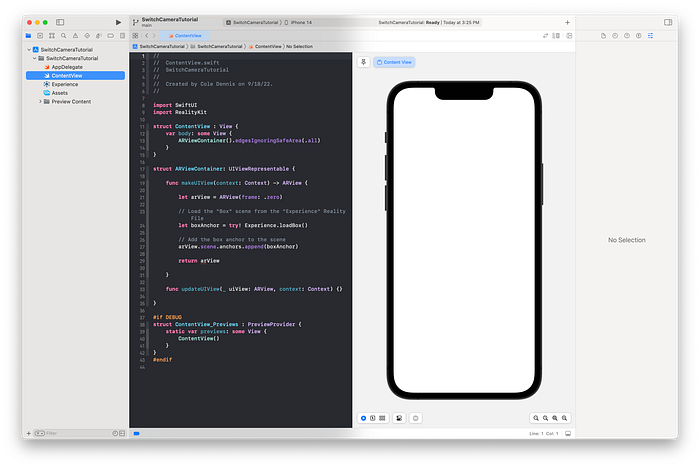Open preview device settings

click(x=399, y=418)
